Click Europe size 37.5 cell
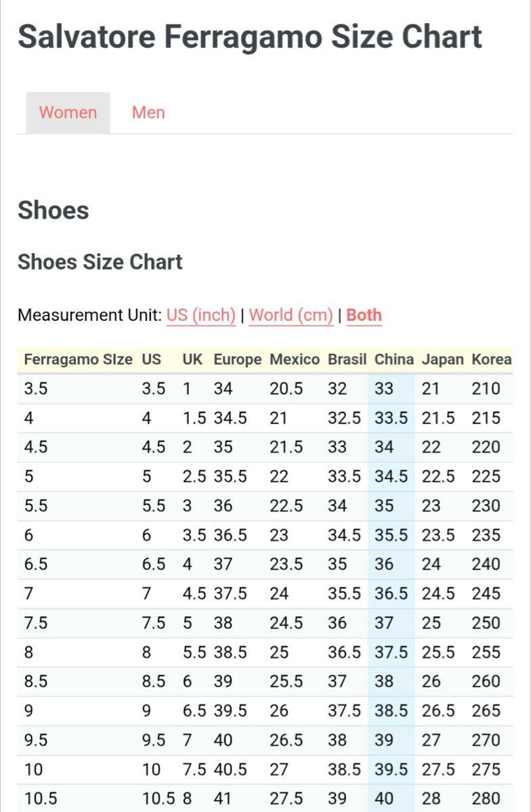The height and width of the screenshot is (812, 531). (x=230, y=593)
